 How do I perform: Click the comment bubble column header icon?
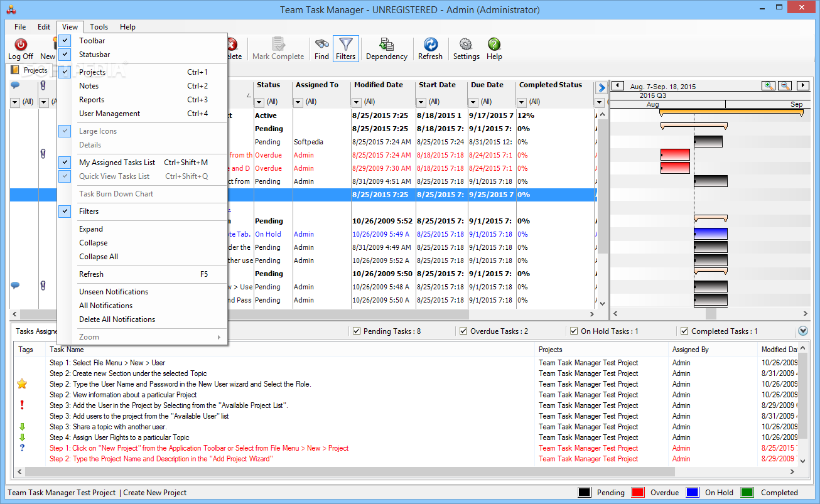[15, 85]
